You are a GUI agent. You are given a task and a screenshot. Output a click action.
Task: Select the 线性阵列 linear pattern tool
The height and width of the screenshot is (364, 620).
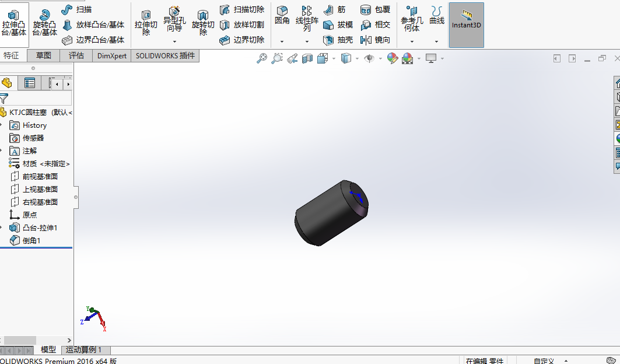click(307, 19)
